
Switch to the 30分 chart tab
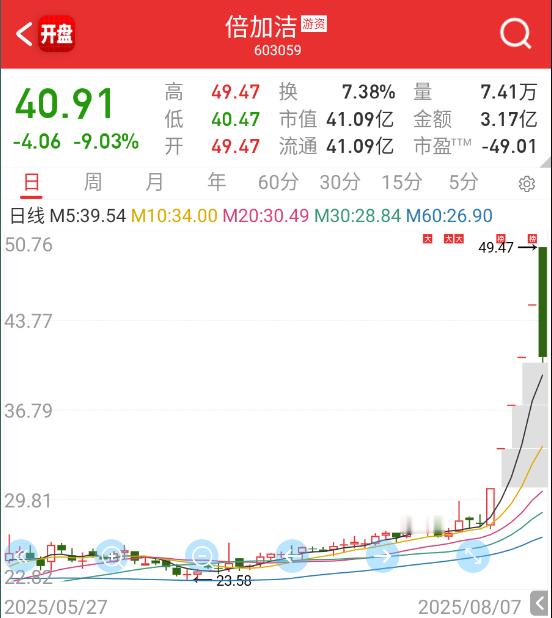[x=340, y=182]
